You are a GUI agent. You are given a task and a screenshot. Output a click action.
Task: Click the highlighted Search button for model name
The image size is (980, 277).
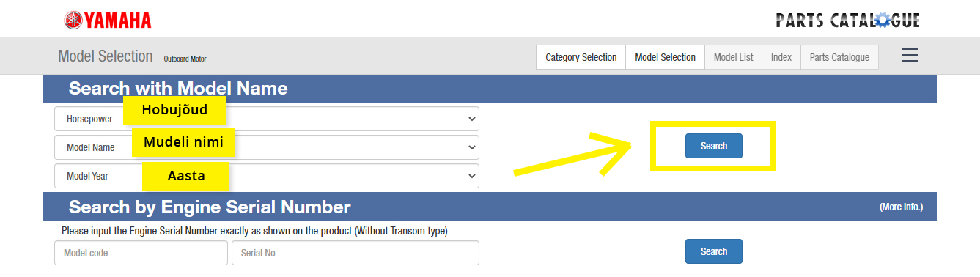713,146
